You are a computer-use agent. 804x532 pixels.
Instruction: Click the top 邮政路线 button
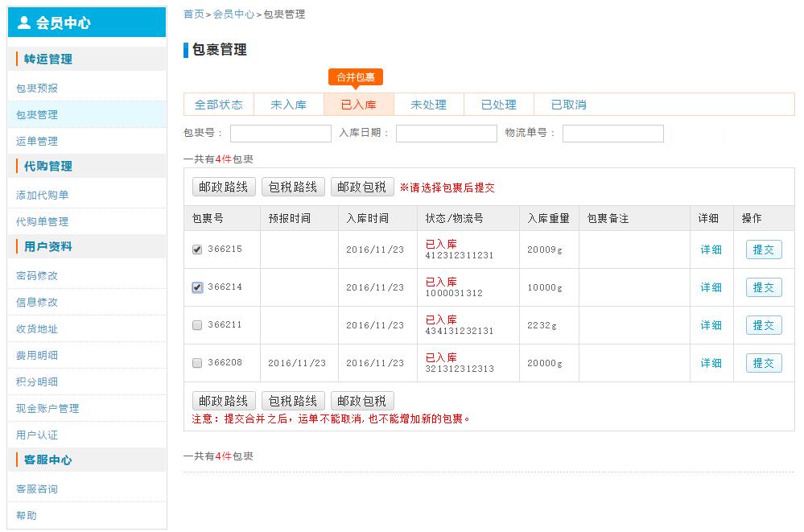pos(224,187)
